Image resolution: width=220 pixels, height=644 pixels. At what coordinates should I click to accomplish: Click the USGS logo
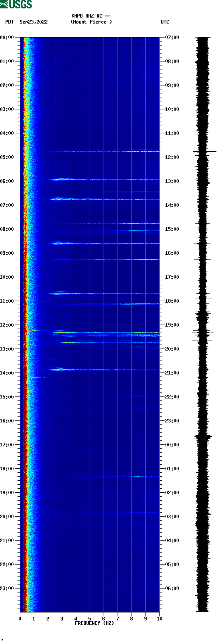point(16,4)
